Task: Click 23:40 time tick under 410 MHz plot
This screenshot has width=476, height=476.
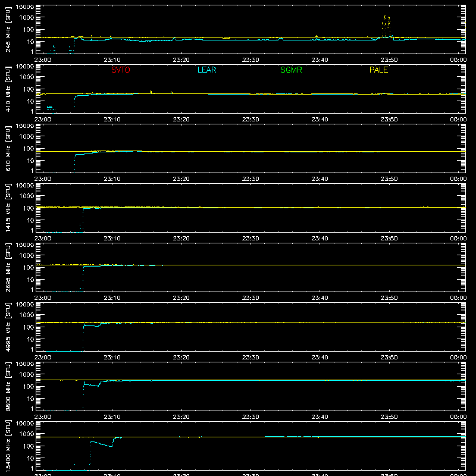Action: 320,120
